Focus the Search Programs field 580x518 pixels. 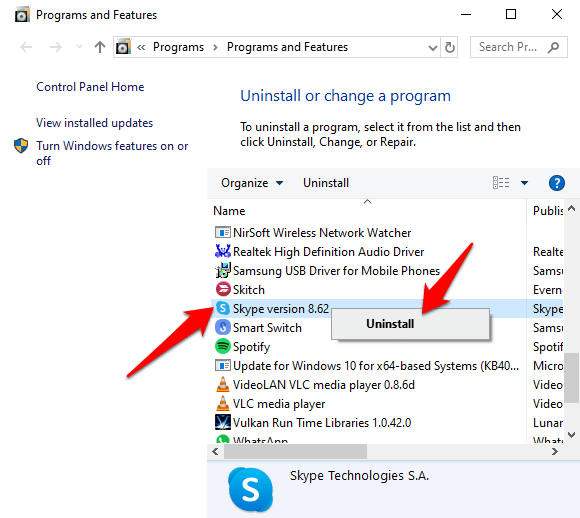coord(518,47)
